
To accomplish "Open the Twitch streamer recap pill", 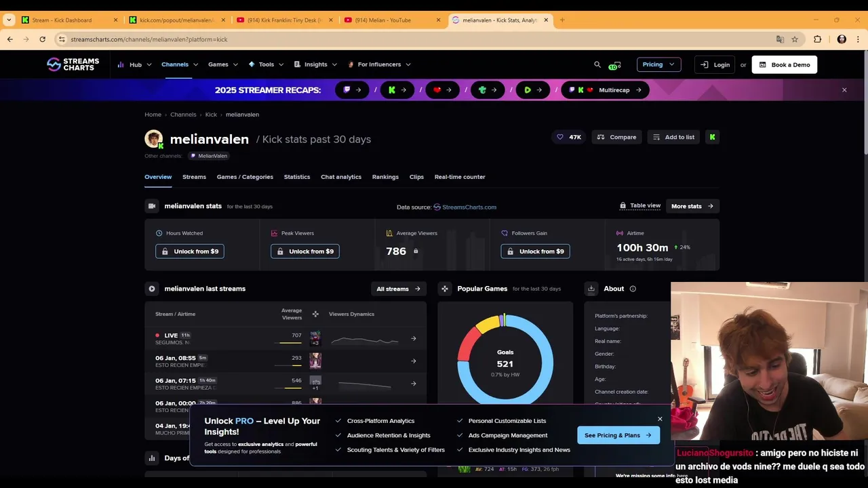I will 353,89.
